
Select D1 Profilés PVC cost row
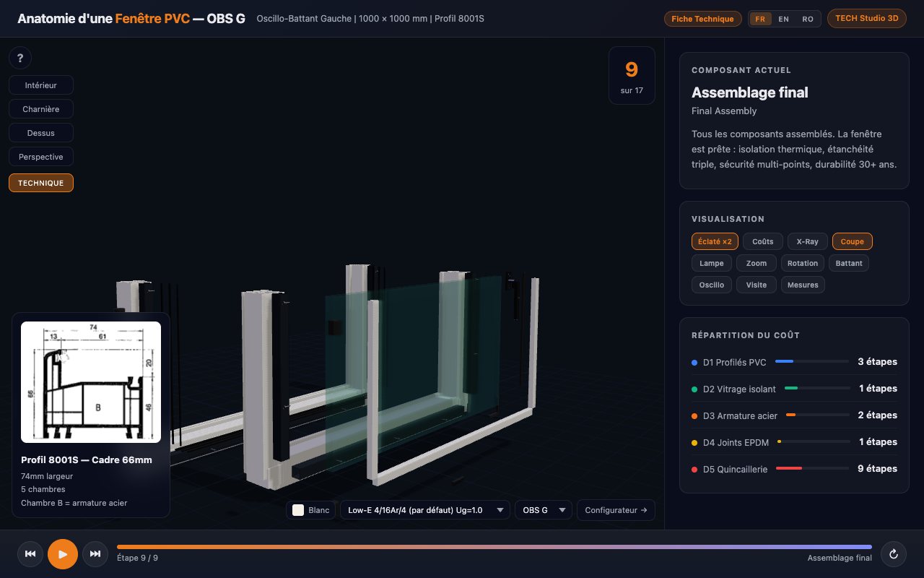click(794, 362)
